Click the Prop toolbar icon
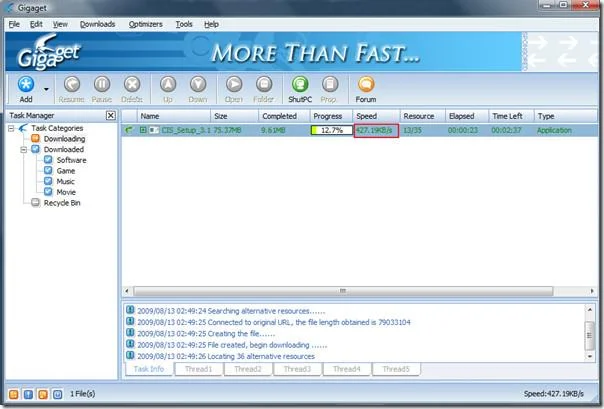 click(x=330, y=84)
